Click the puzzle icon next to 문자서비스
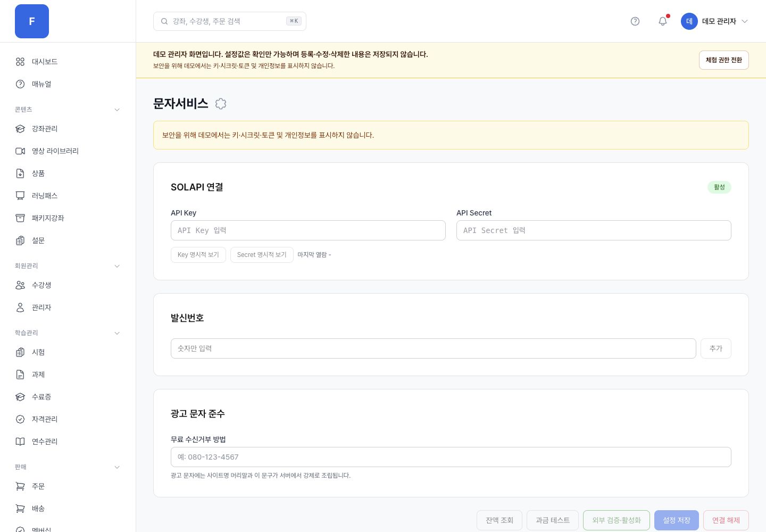This screenshot has width=766, height=532. pos(221,104)
